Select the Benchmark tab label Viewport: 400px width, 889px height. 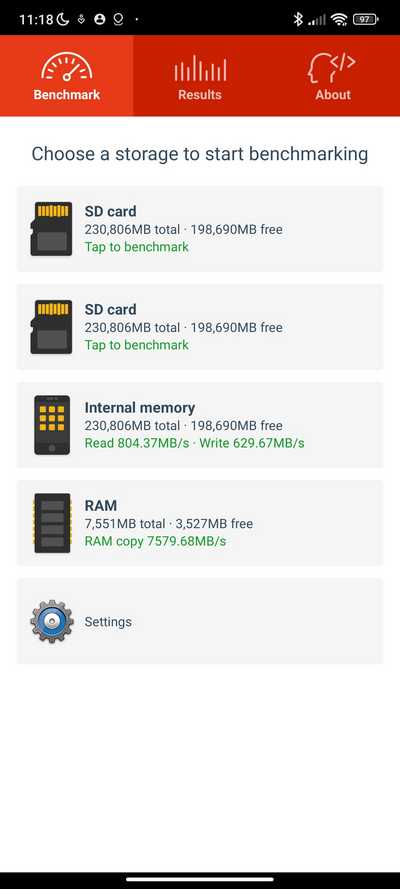[67, 95]
